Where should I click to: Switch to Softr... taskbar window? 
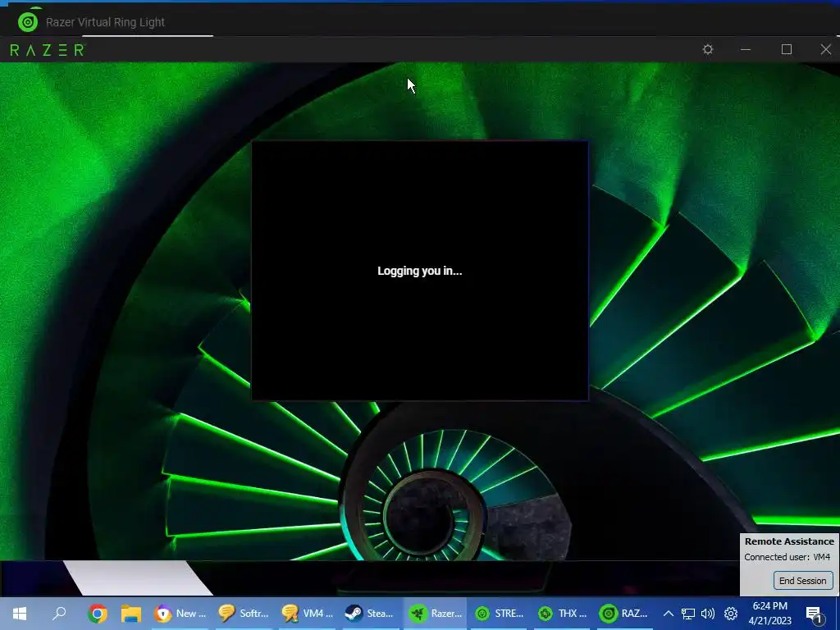[x=244, y=614]
